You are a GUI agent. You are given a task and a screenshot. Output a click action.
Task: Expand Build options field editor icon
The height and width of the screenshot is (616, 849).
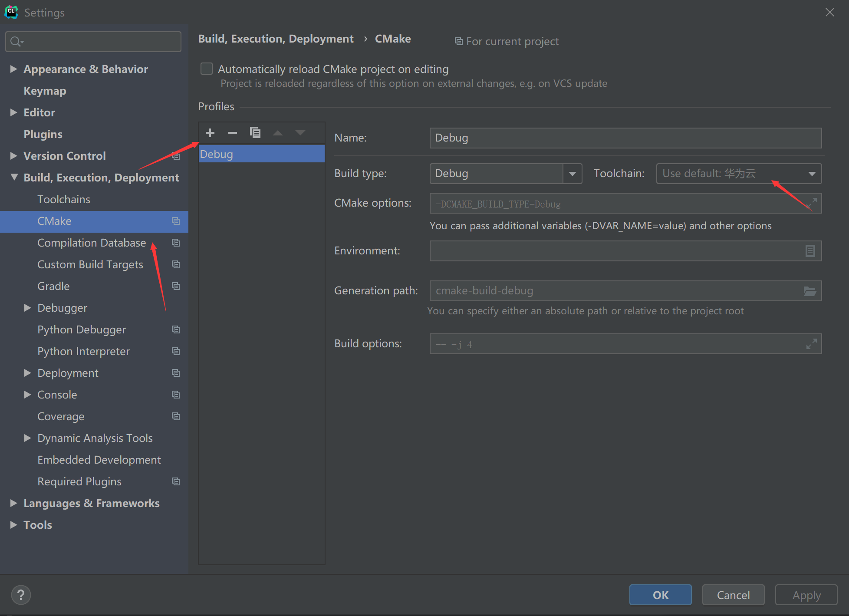811,343
